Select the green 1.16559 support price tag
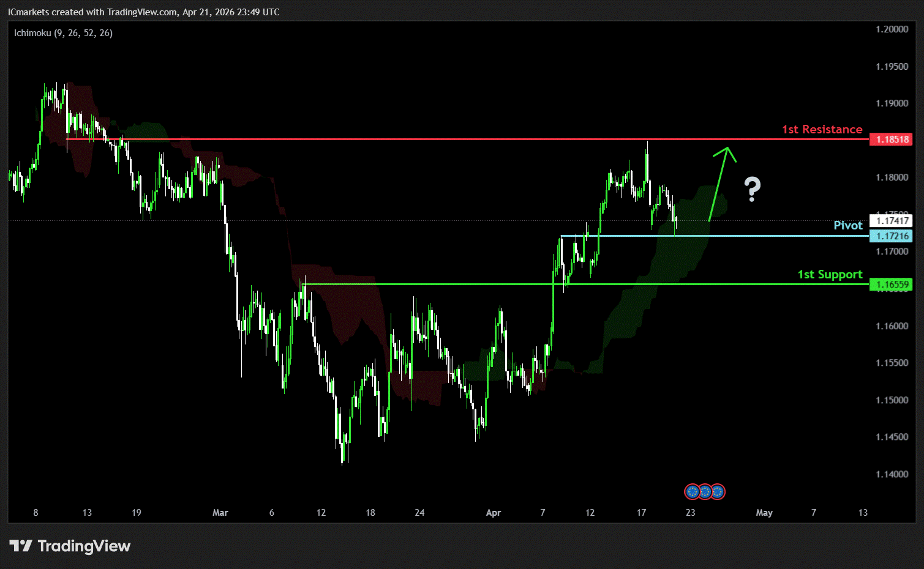Image resolution: width=924 pixels, height=569 pixels. pyautogui.click(x=891, y=284)
